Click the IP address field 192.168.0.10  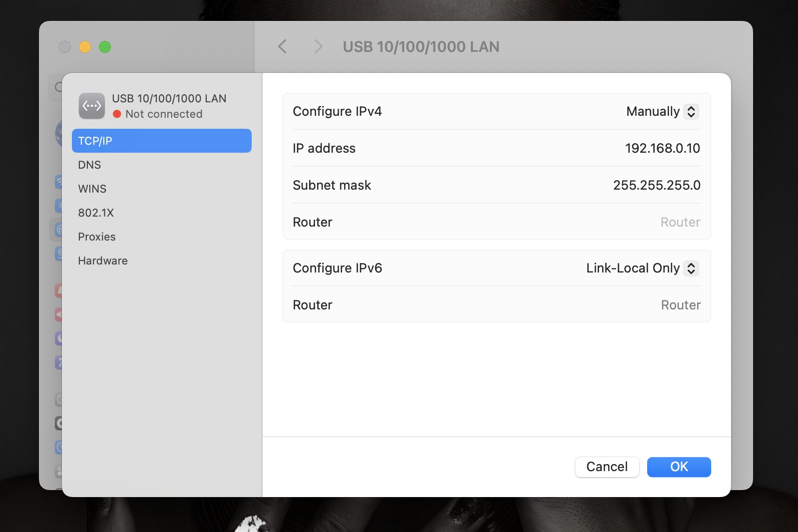click(x=662, y=148)
